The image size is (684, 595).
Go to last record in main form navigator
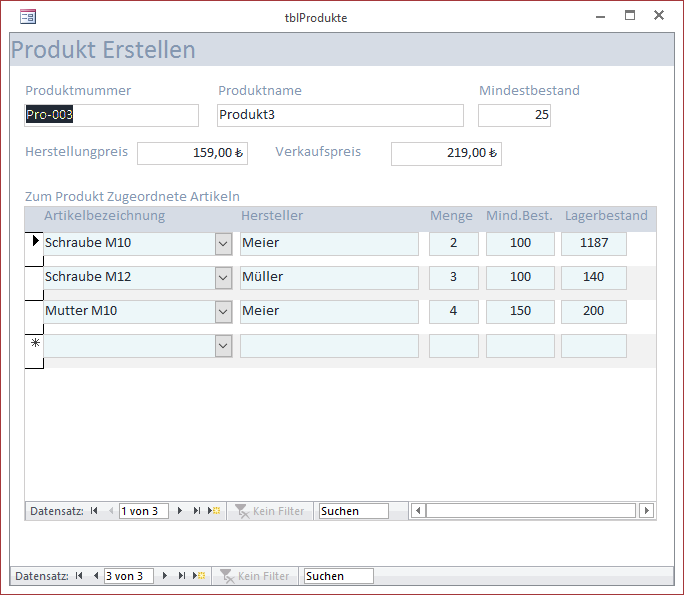(x=182, y=576)
